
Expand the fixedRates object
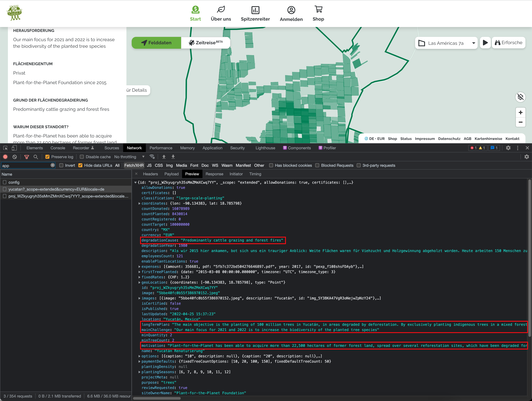click(x=139, y=277)
